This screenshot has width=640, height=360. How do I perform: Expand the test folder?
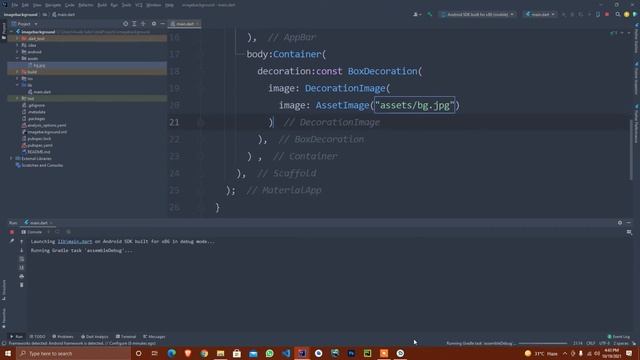(17, 98)
